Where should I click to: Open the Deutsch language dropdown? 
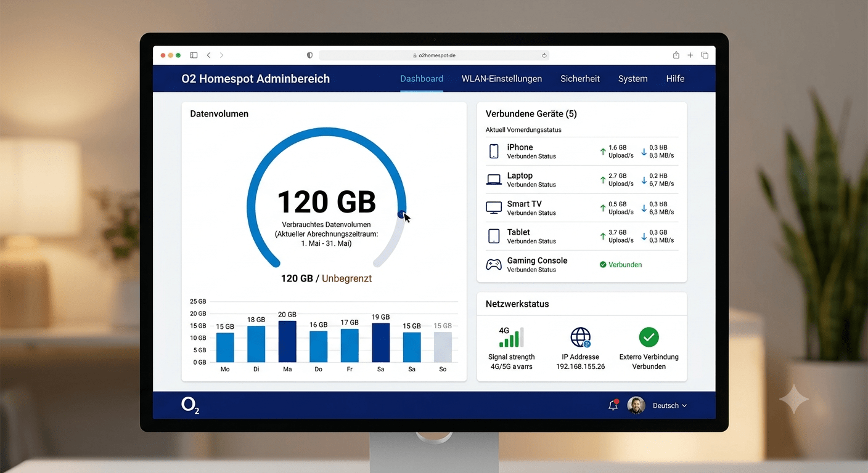tap(669, 405)
